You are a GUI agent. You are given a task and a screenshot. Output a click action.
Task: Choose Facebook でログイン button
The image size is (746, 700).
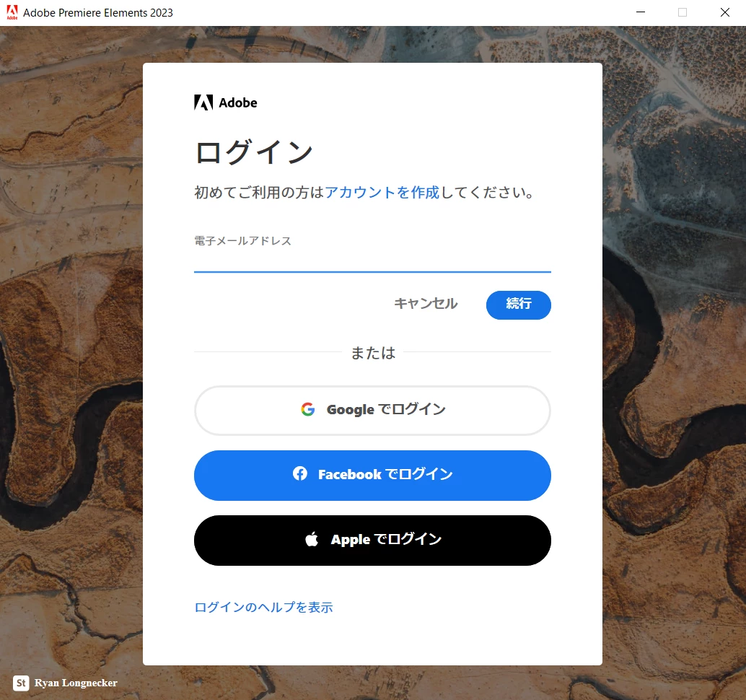coord(372,476)
